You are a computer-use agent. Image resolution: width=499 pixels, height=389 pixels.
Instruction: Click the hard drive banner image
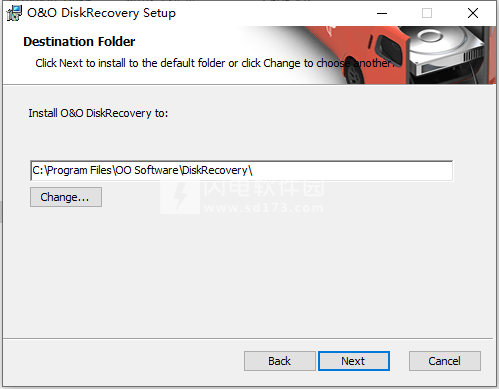[x=447, y=53]
